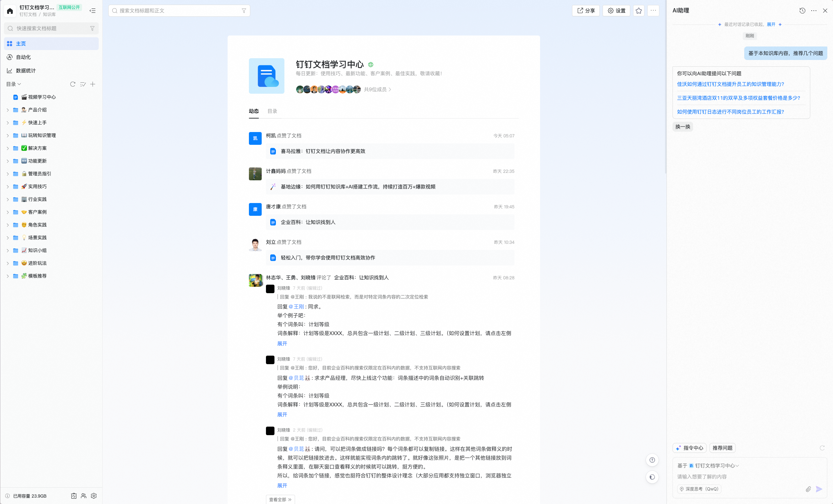Screen dimensions: 833x504
Task: Collapse the left sidebar panel
Action: [x=93, y=11]
